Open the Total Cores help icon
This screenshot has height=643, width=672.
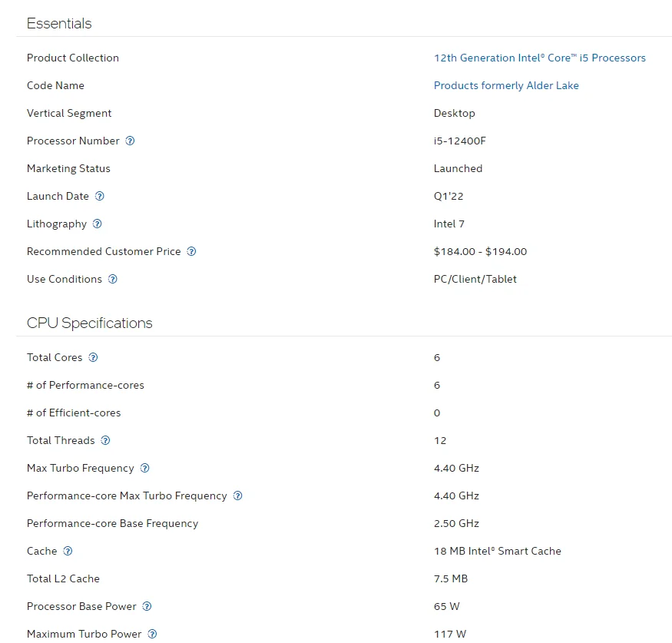[x=93, y=357]
